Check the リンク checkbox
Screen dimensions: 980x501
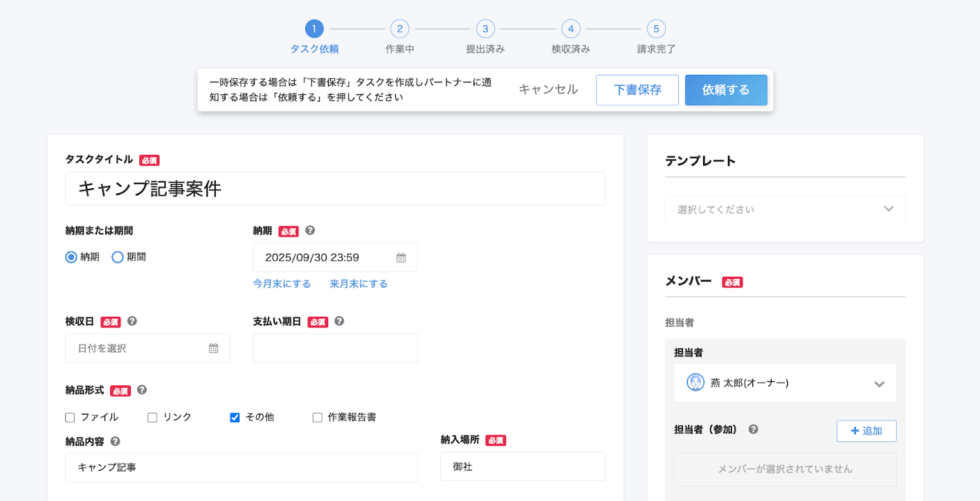(x=152, y=417)
